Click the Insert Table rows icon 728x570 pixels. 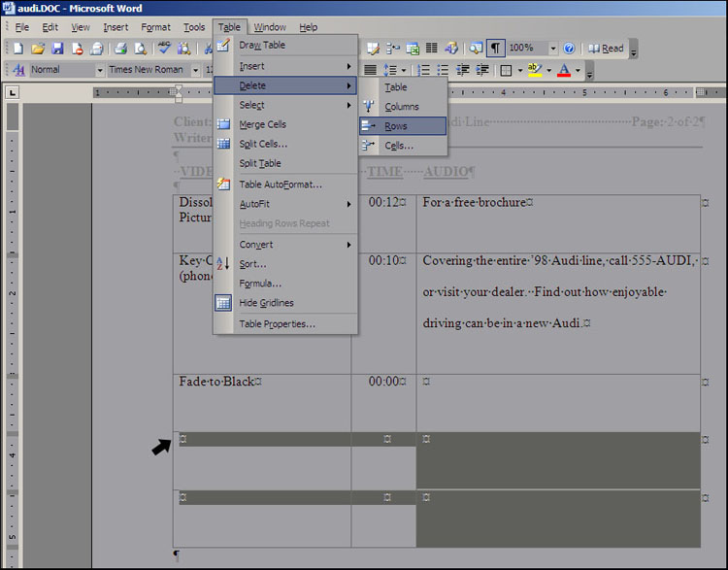click(x=393, y=49)
